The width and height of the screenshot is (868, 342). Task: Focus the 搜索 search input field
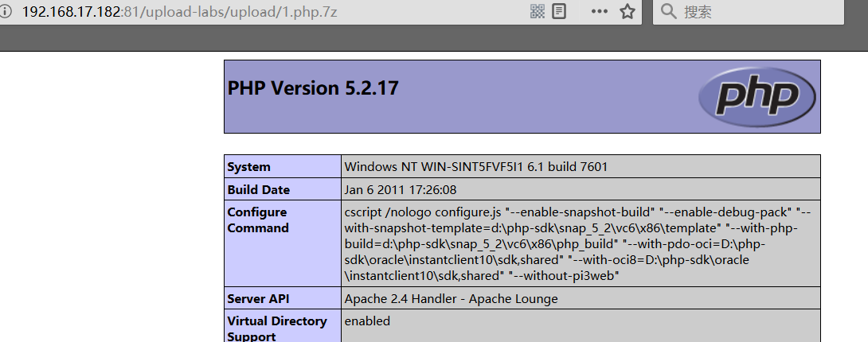[757, 11]
